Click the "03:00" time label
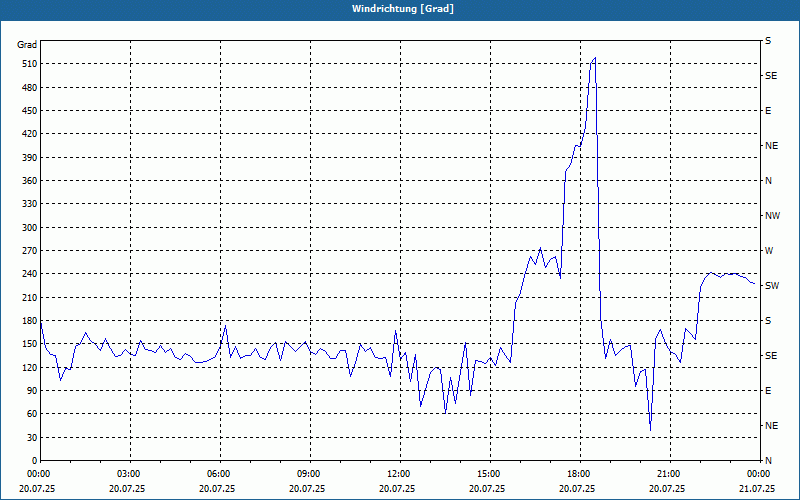Viewport: 800px width, 500px height. click(130, 474)
